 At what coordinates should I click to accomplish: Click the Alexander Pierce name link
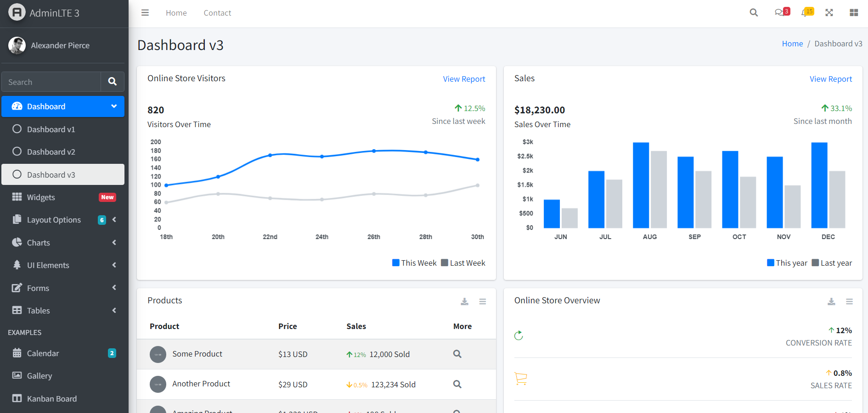click(x=60, y=45)
